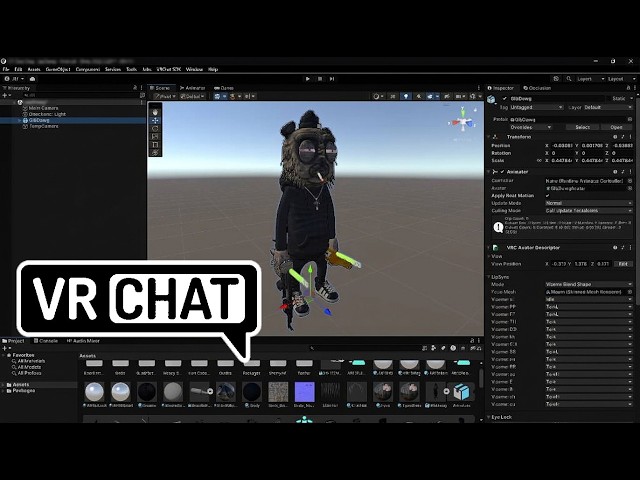Open the Update Mode dropdown
Screen dimensions: 640x480
pyautogui.click(x=589, y=203)
